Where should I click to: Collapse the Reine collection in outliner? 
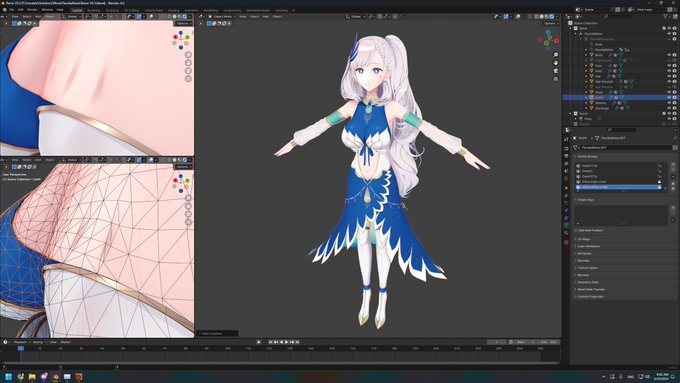pyautogui.click(x=571, y=28)
